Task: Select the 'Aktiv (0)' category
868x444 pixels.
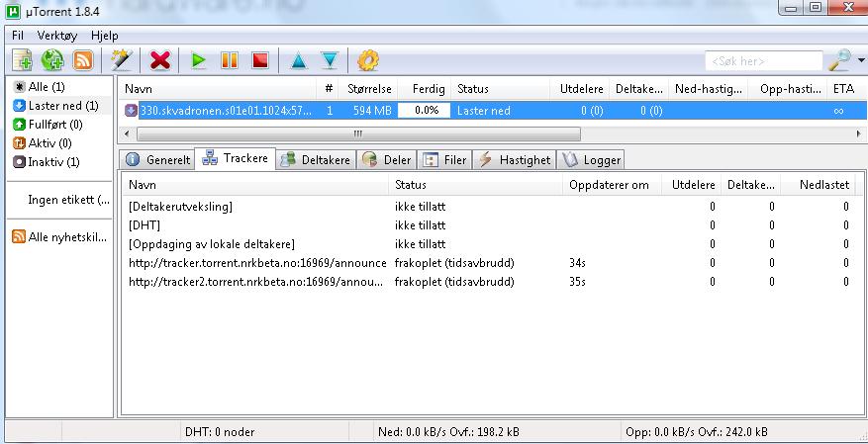Action: 43,143
